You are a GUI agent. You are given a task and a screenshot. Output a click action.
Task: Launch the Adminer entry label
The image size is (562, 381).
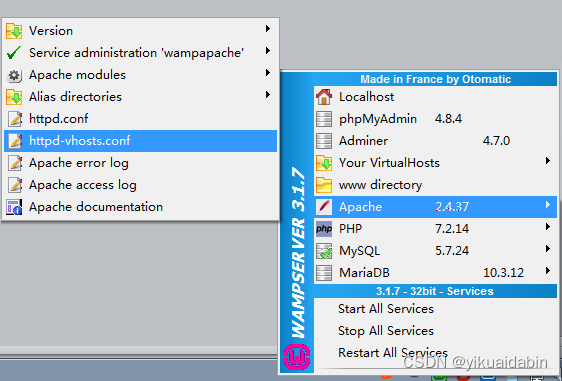point(363,141)
